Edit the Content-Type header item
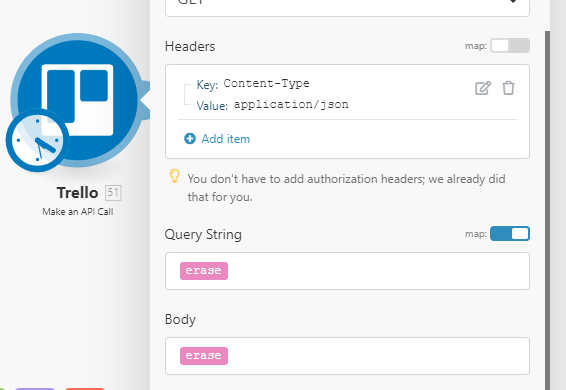Screen dimensions: 566x390 pyautogui.click(x=483, y=88)
